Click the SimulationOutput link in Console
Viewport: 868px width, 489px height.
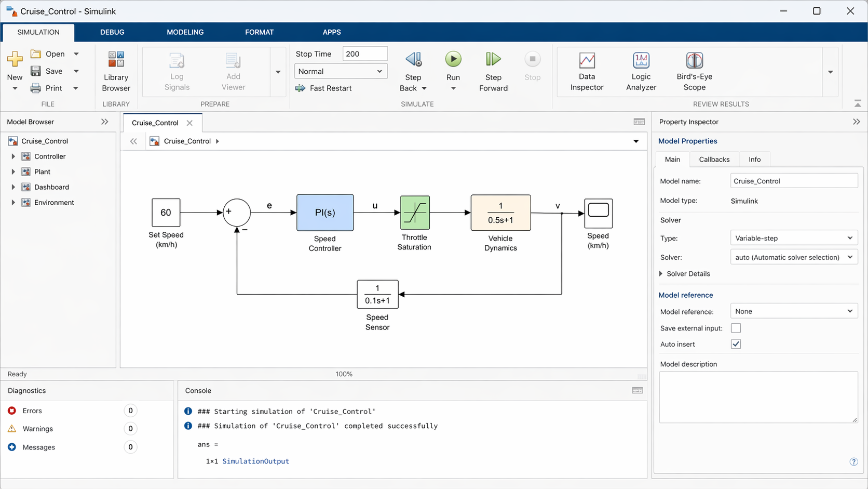tap(255, 461)
